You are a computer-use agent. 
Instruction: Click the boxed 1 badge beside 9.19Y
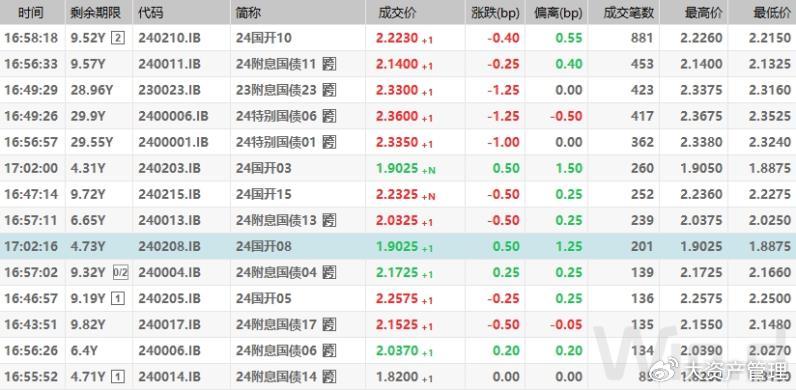point(117,299)
